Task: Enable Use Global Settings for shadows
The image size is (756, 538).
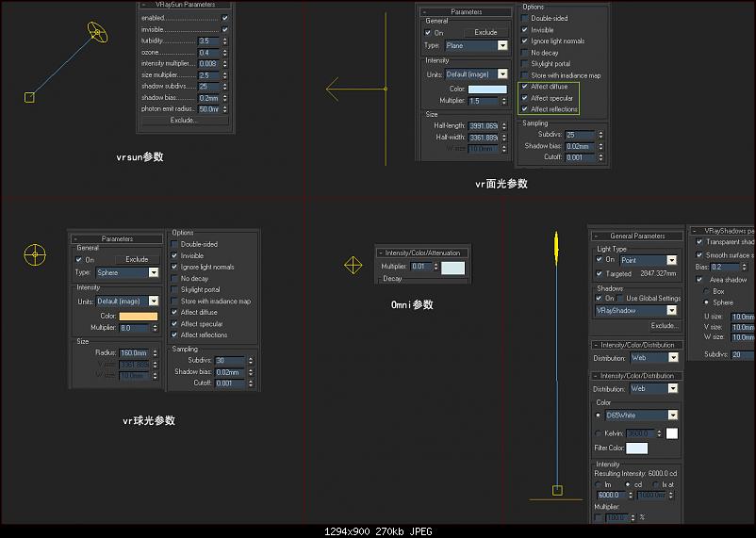Action: 620,299
